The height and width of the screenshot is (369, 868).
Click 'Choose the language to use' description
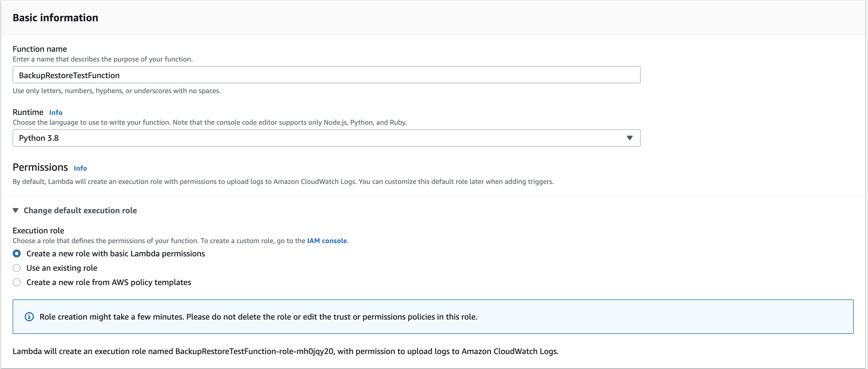point(210,122)
